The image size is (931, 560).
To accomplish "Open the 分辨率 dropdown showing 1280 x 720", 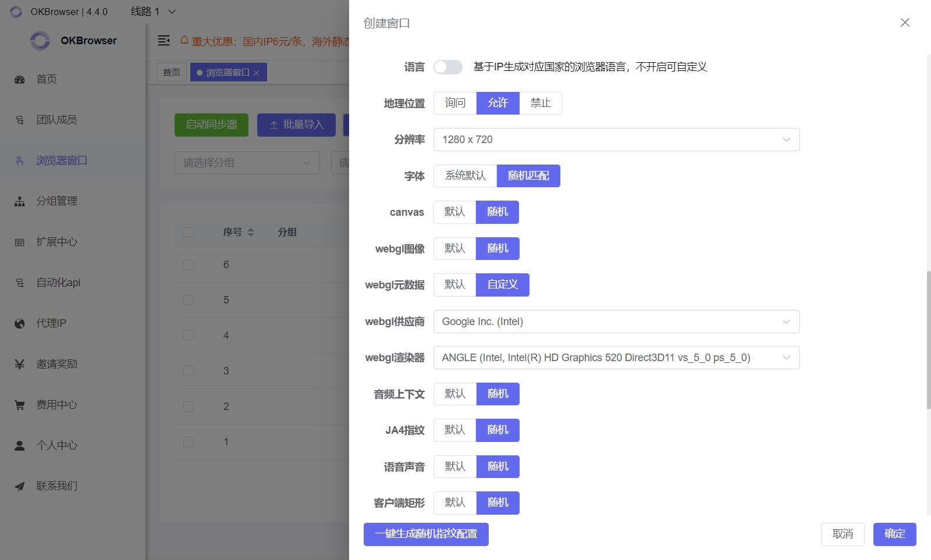I will point(616,140).
